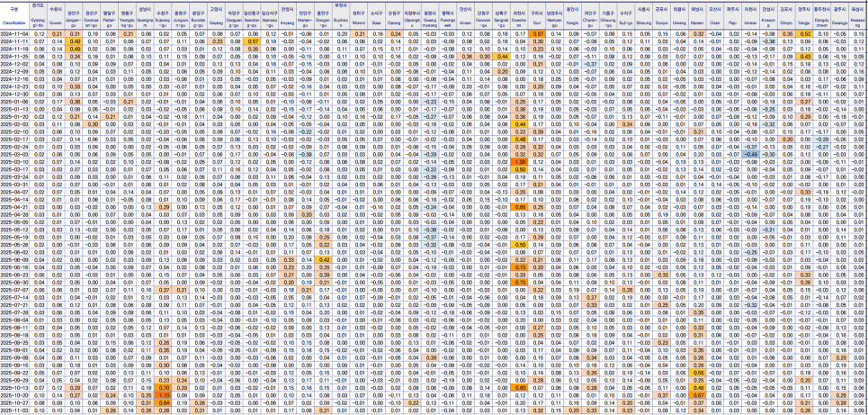Click the 2025-04-21 date row label
The height and width of the screenshot is (415, 868).
[x=16, y=207]
